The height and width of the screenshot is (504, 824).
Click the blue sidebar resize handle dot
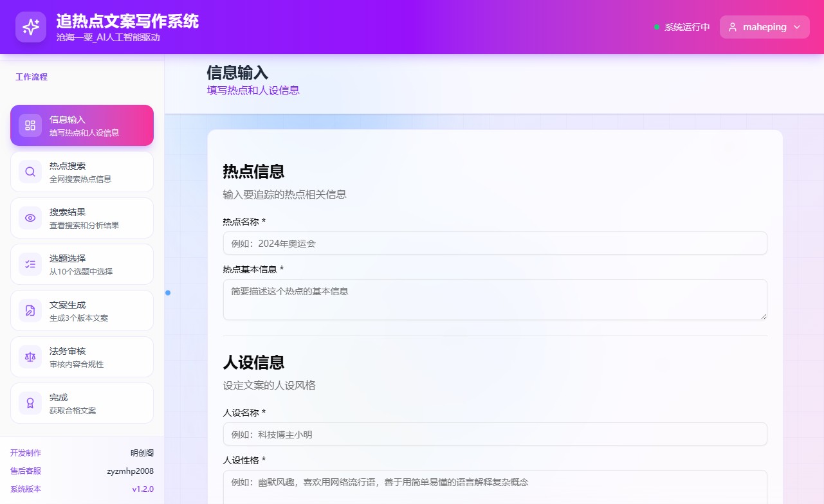(168, 292)
